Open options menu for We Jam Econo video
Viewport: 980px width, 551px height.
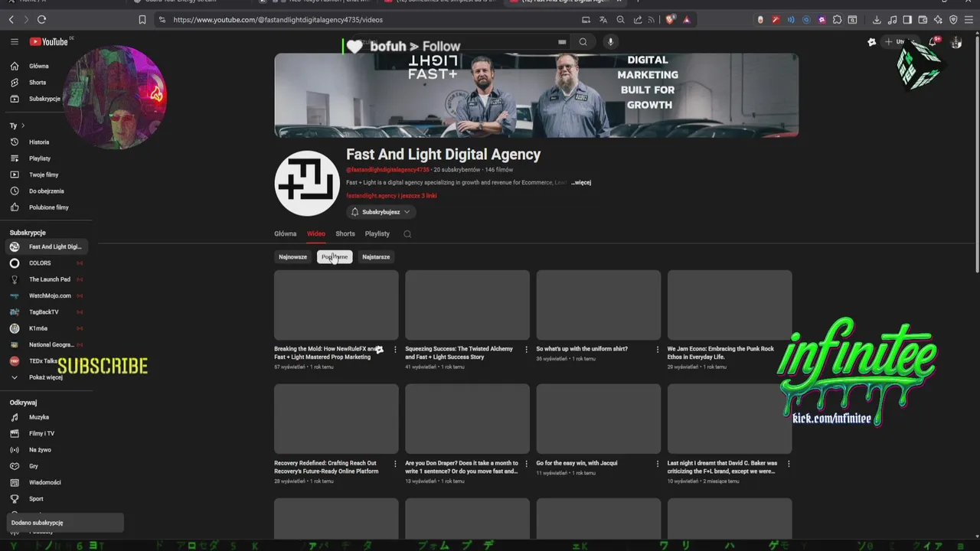click(x=789, y=349)
